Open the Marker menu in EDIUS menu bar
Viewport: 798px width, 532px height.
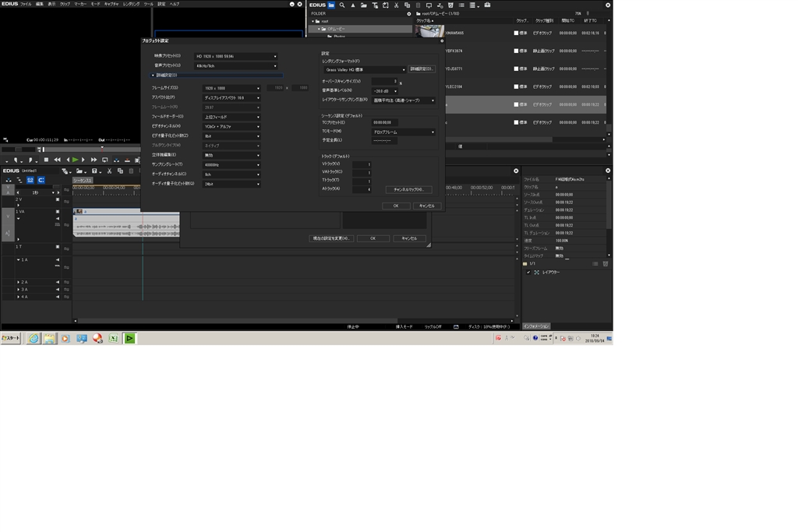coord(80,4)
